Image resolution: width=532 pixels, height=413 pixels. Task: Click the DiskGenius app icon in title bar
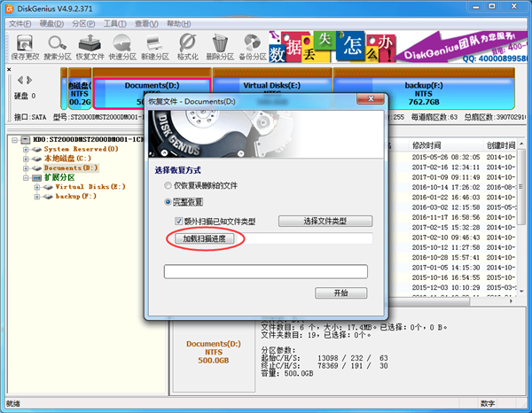(x=10, y=9)
